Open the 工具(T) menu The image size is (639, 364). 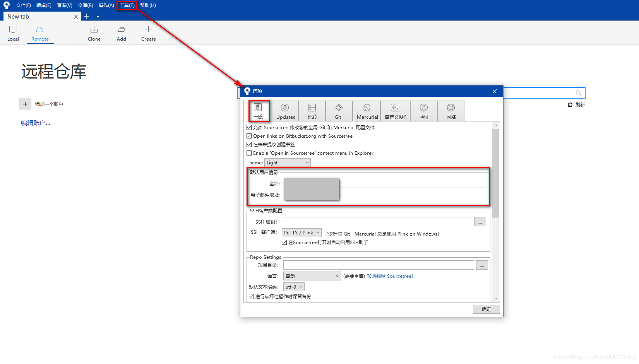(127, 5)
